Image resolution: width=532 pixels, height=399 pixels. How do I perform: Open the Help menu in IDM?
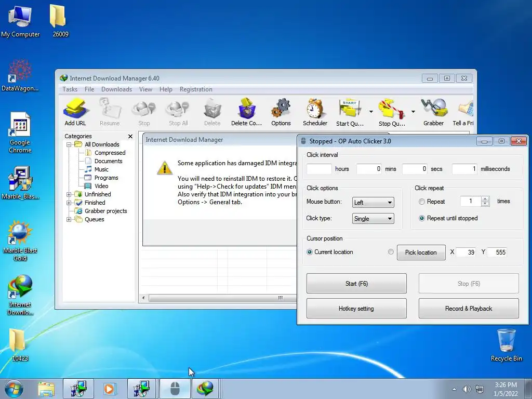166,89
